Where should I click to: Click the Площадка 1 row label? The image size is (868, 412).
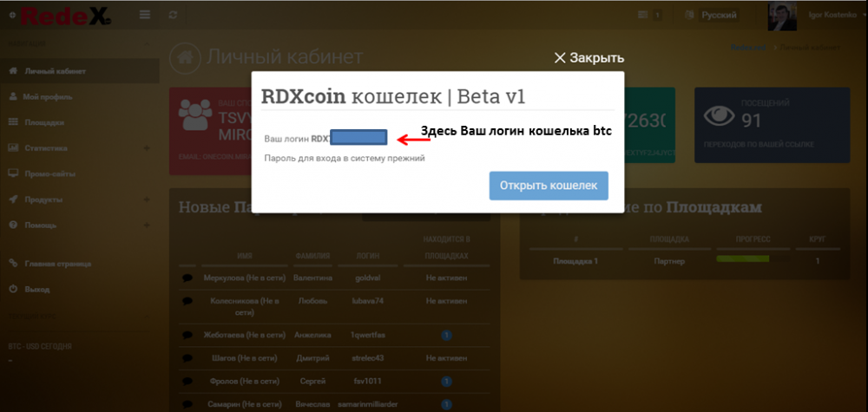tap(575, 261)
